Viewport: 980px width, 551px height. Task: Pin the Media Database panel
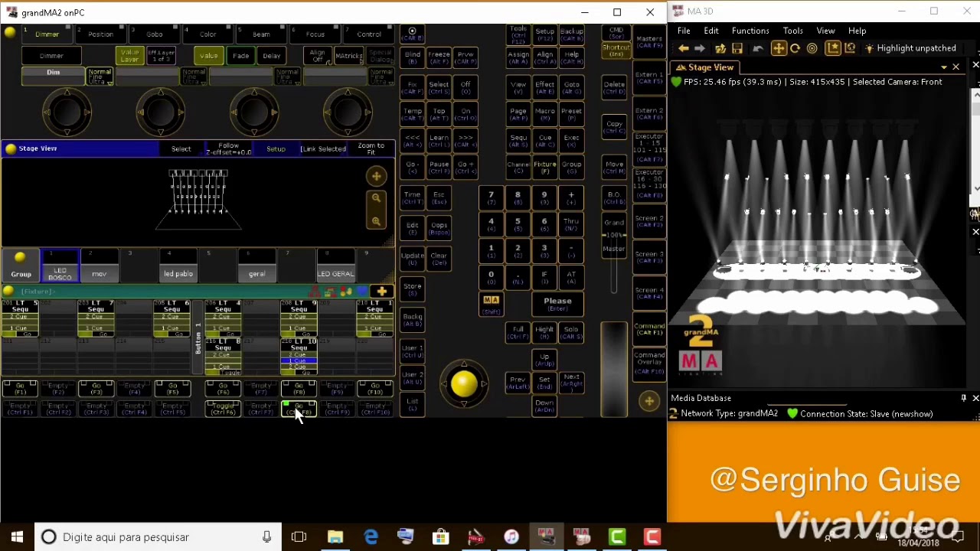point(964,398)
